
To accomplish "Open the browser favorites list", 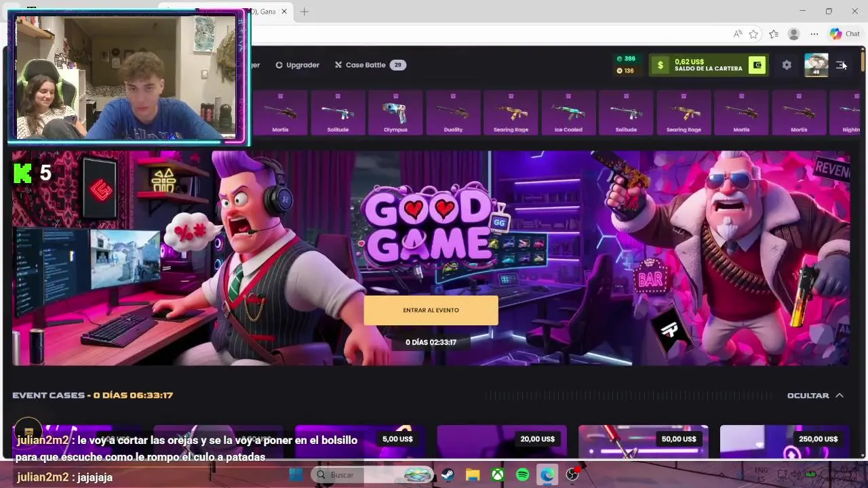I will (x=774, y=34).
